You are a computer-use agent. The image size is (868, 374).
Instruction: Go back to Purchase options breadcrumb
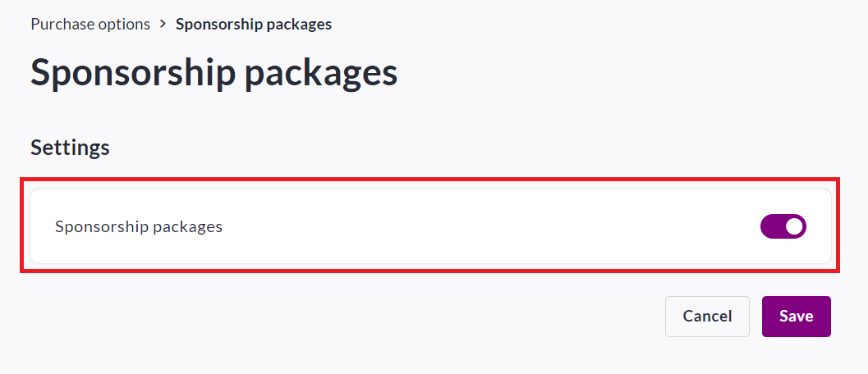coord(90,24)
